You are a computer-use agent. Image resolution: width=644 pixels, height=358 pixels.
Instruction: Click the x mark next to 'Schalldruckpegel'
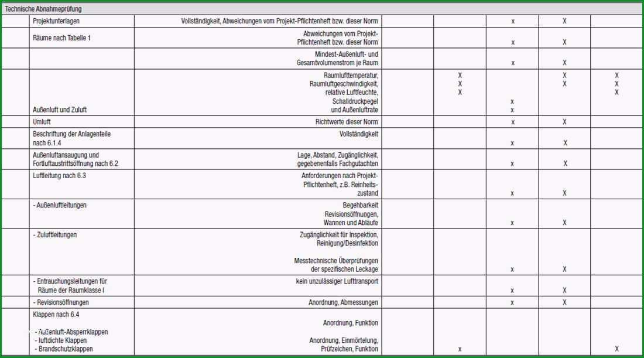512,101
